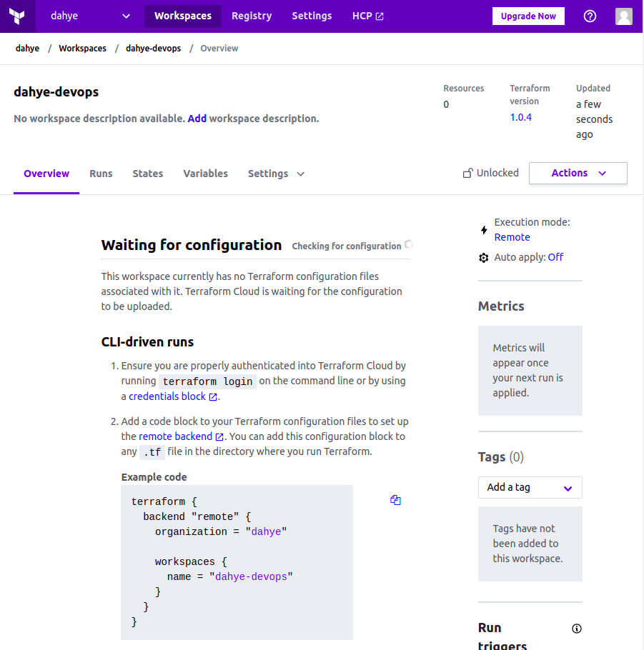This screenshot has width=644, height=650.
Task: Click the .tf inline code text
Action: [152, 452]
